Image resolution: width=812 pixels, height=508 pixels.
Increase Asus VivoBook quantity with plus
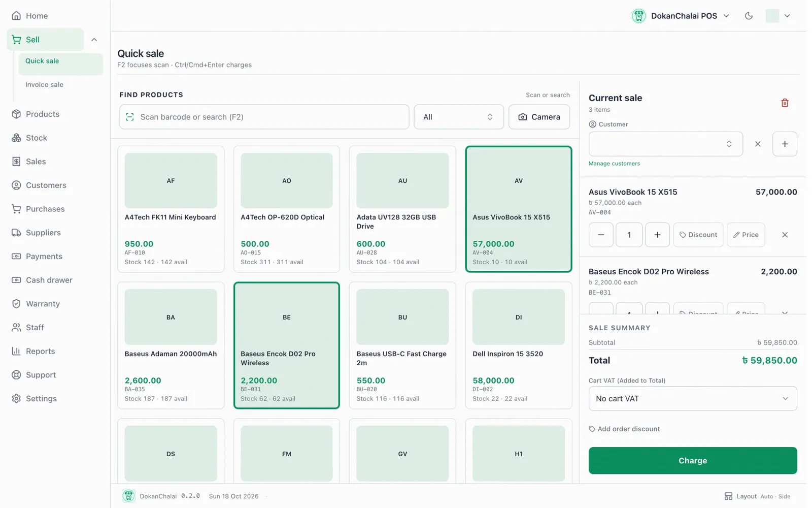[x=657, y=235]
